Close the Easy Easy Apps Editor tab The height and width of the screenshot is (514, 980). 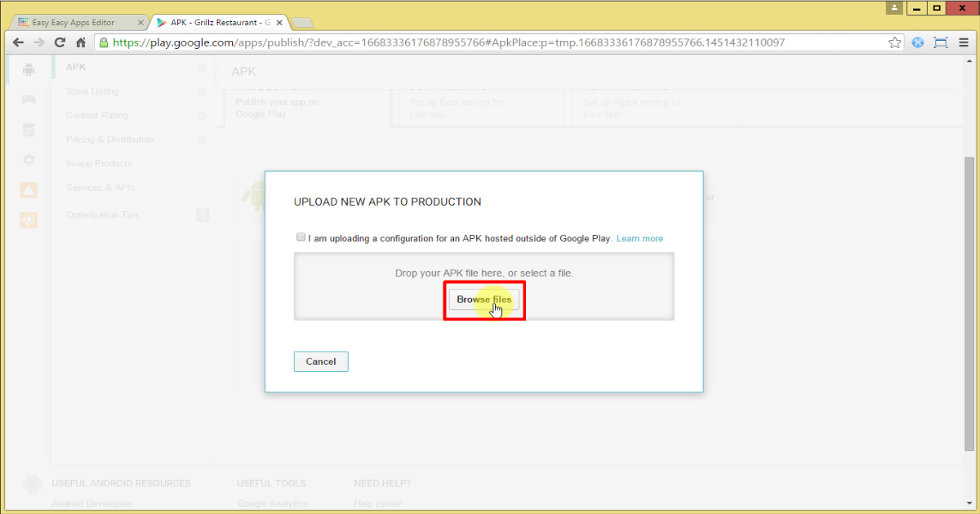tap(140, 22)
